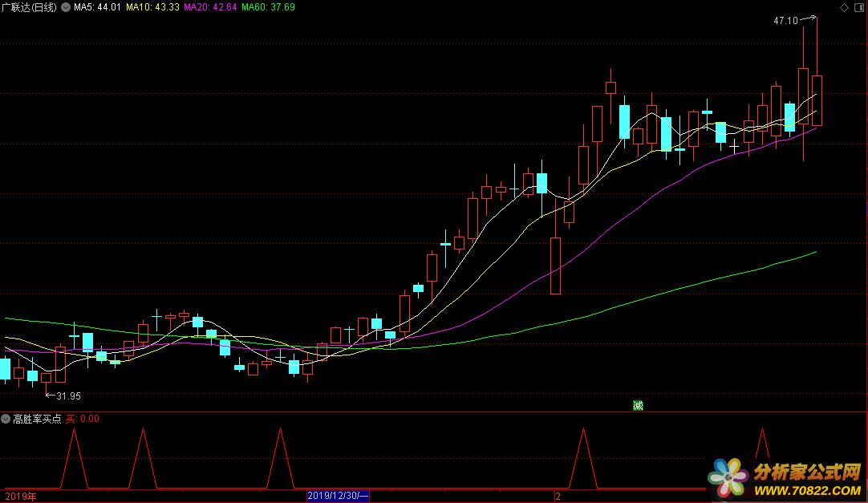The image size is (868, 503).
Task: Toggle the side panel icon at top right
Action: click(858, 7)
